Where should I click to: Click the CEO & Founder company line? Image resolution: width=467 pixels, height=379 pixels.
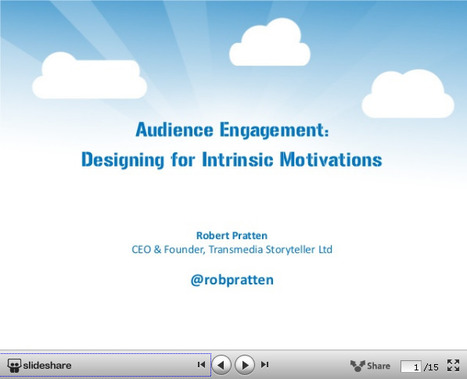(x=232, y=249)
